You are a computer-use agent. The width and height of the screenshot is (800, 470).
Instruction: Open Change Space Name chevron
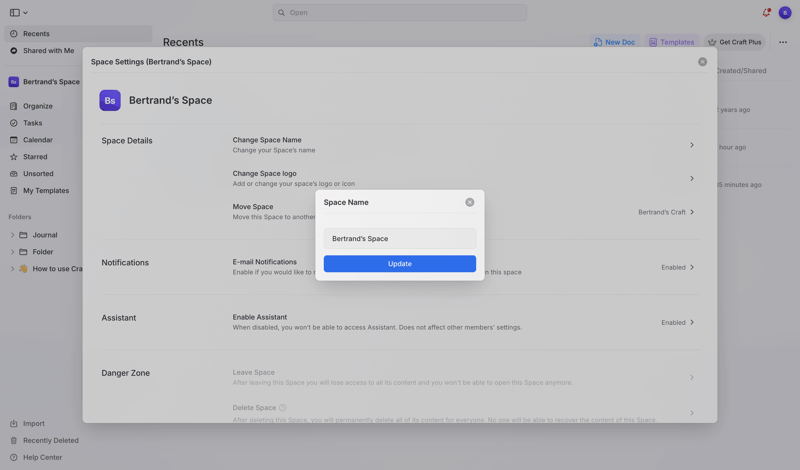coord(691,145)
